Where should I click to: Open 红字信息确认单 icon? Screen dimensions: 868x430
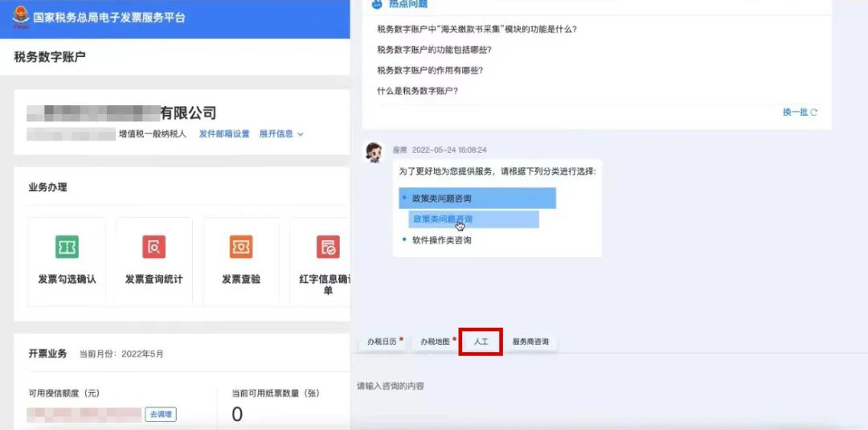pyautogui.click(x=328, y=247)
